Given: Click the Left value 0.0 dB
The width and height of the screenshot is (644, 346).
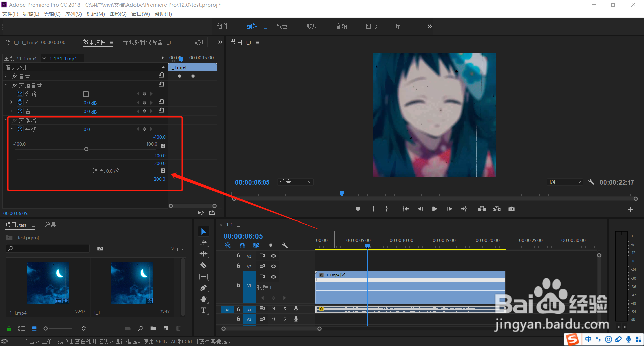Looking at the screenshot, I should coord(90,103).
